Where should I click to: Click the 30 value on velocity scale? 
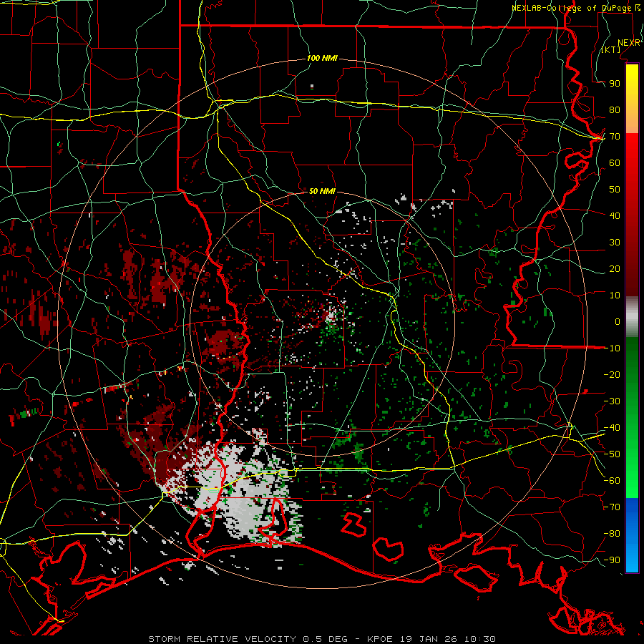click(x=615, y=243)
